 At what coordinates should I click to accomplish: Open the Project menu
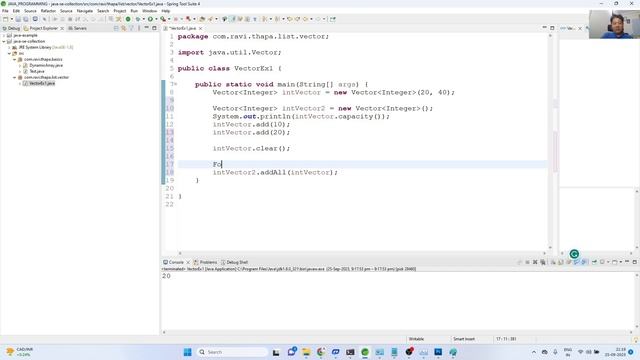[120, 11]
